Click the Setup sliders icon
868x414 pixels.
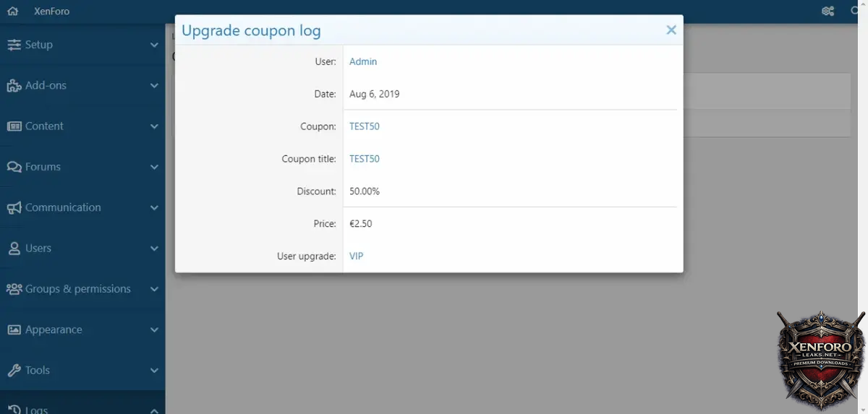pos(14,45)
